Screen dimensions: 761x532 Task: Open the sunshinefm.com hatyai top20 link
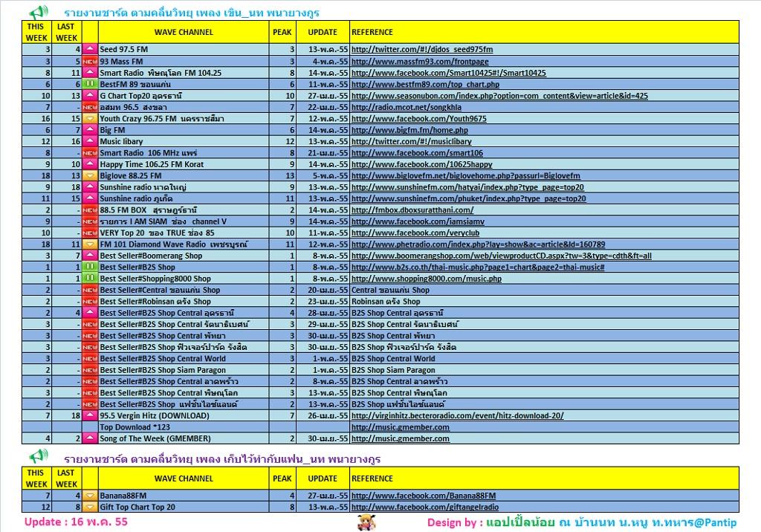tap(467, 187)
